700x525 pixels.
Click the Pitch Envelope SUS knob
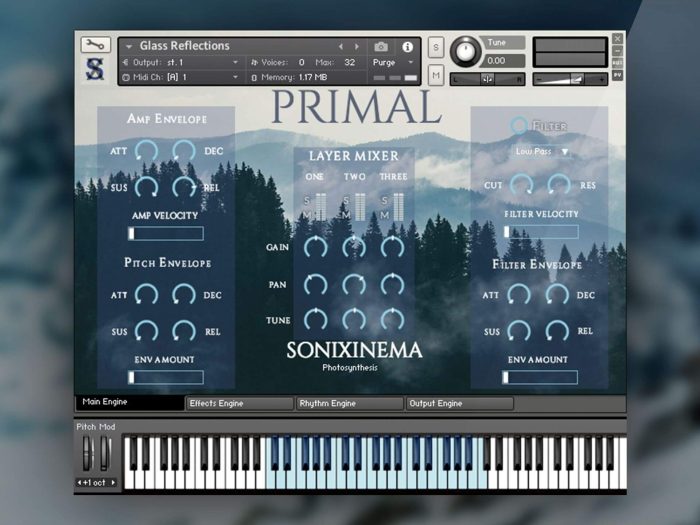(146, 331)
